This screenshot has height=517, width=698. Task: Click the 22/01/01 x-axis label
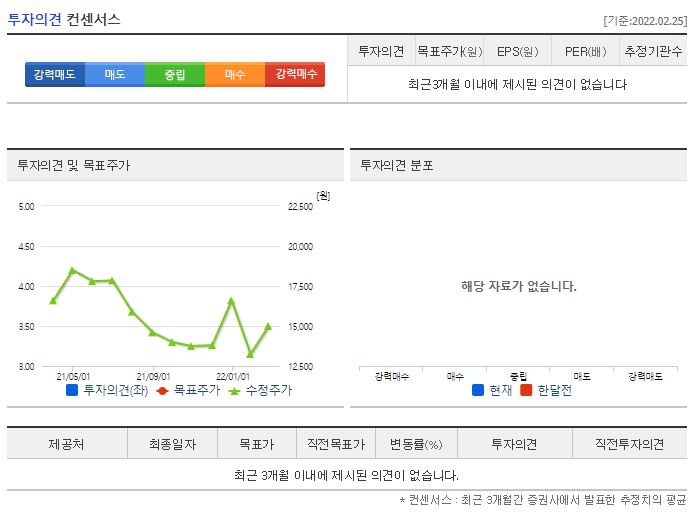(x=233, y=376)
